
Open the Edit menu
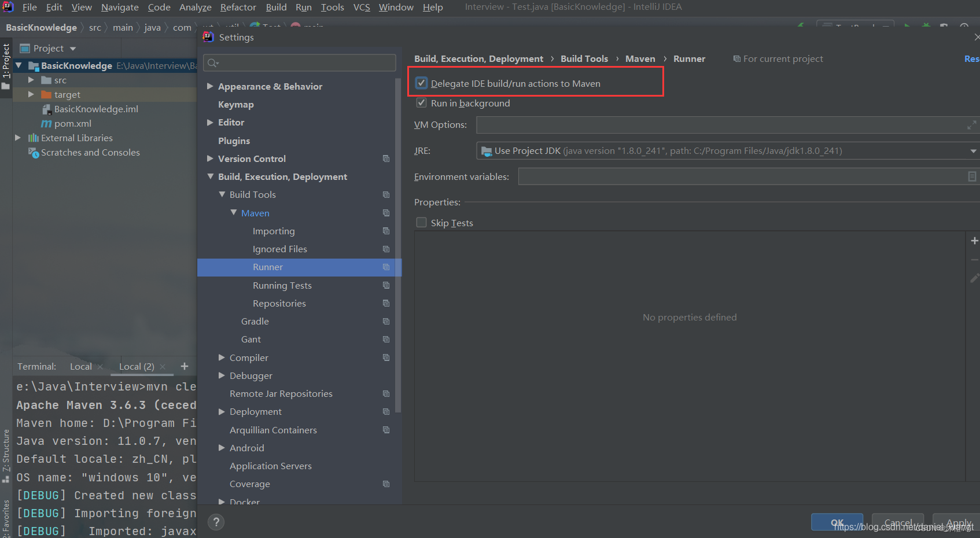(x=54, y=7)
